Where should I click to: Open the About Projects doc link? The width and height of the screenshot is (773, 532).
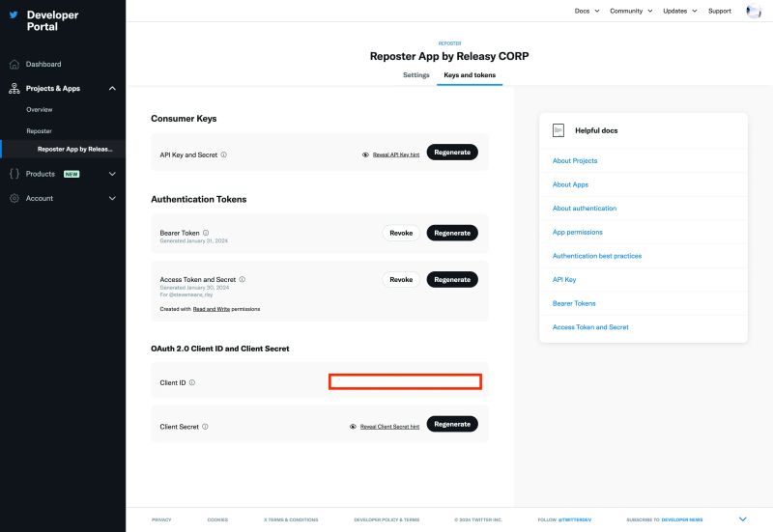574,160
